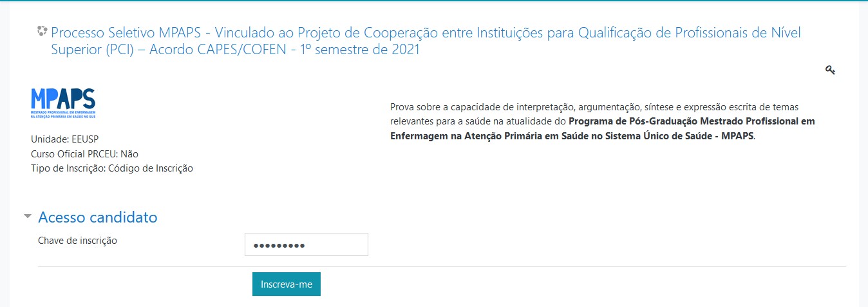Click the Inscreva-me button
This screenshot has height=307, width=868.
tap(287, 284)
